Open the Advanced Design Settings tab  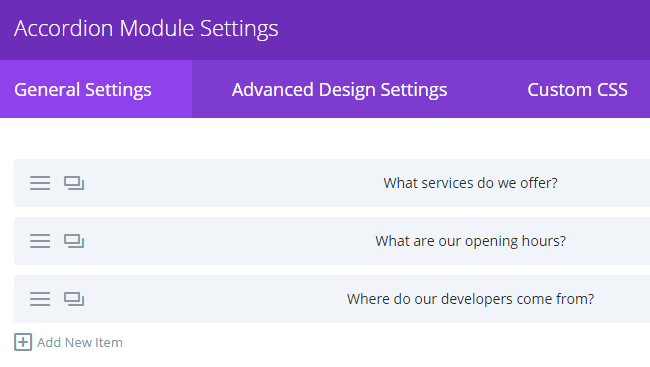[x=339, y=89]
